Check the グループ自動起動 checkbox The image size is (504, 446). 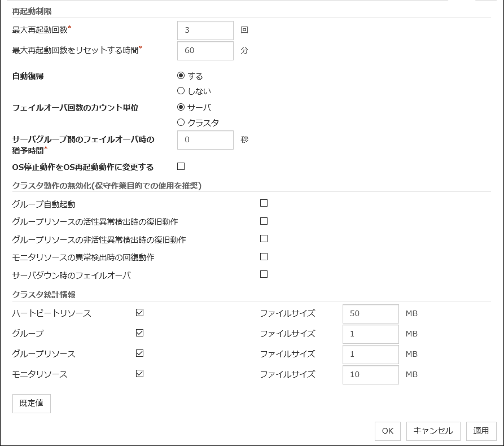(264, 203)
